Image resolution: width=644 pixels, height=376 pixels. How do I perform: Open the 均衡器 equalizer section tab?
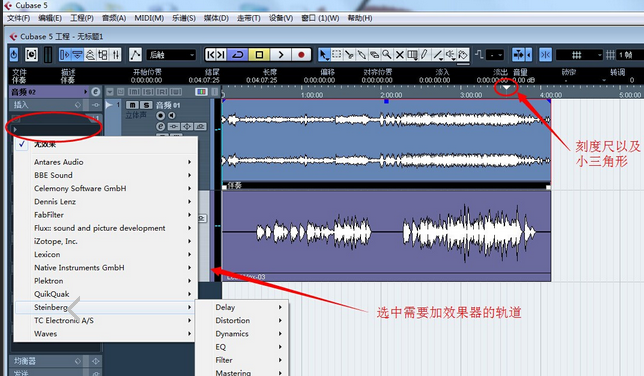pos(55,361)
